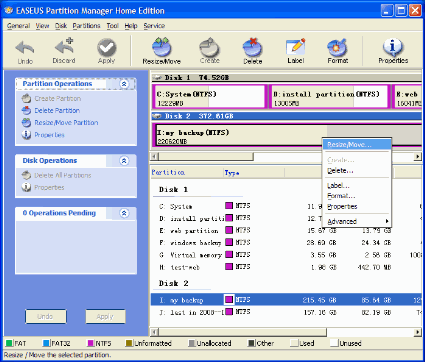Collapse the Disk Operations panel
This screenshot has width=425, height=362.
tap(124, 161)
